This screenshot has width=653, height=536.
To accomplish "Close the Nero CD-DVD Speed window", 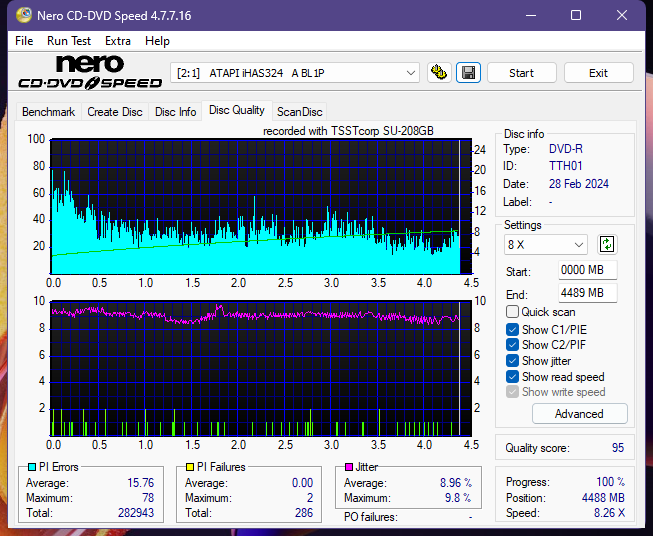I will click(x=622, y=15).
